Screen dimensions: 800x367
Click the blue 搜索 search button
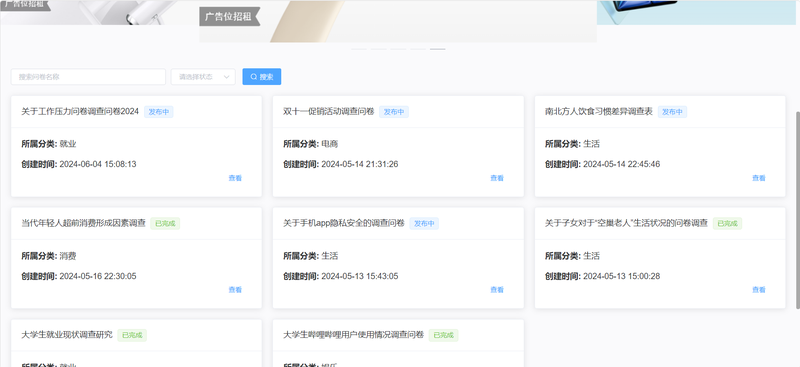262,77
